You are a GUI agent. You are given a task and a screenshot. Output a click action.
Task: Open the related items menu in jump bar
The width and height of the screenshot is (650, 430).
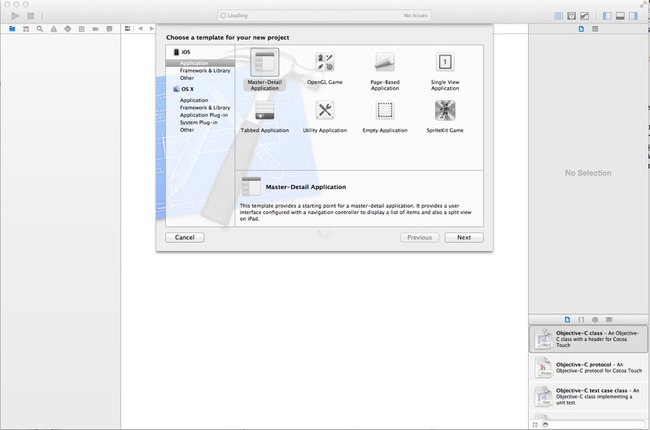(128, 29)
